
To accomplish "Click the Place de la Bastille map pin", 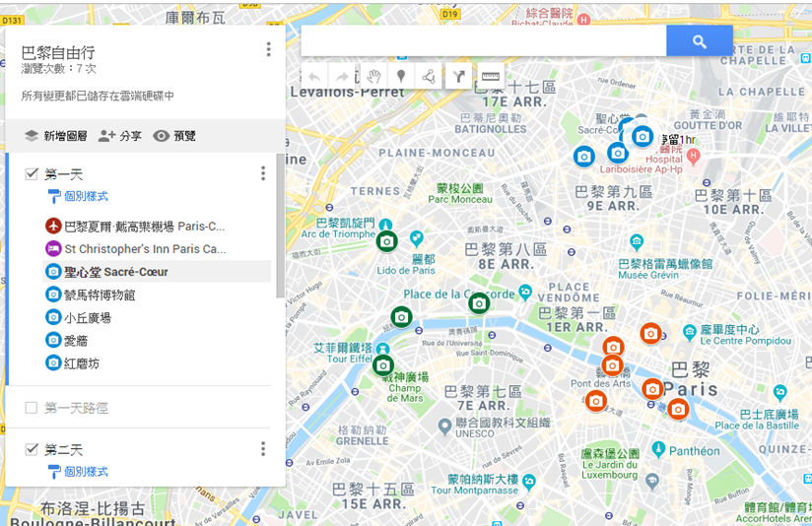I will (x=779, y=391).
